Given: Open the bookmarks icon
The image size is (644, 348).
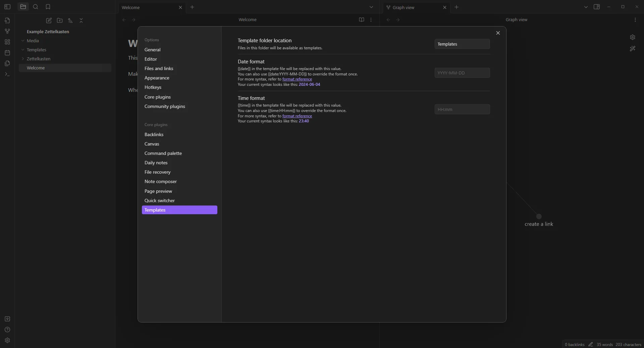Looking at the screenshot, I should pyautogui.click(x=48, y=7).
